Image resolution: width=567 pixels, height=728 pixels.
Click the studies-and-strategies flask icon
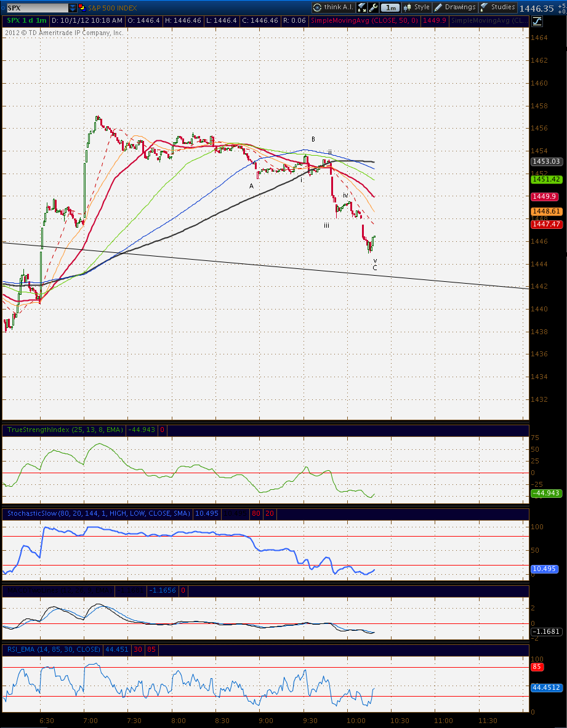coord(362,7)
